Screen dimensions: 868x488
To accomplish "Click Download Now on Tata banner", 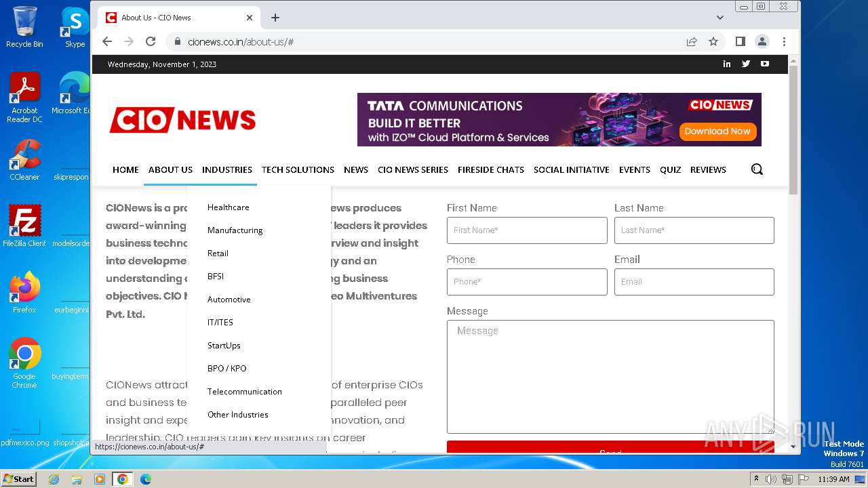I will pos(717,131).
